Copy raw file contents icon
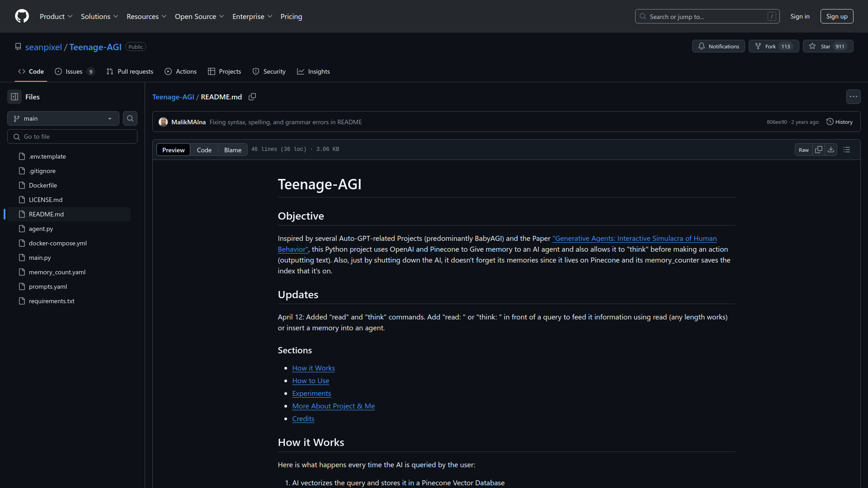The height and width of the screenshot is (488, 868). pyautogui.click(x=819, y=150)
